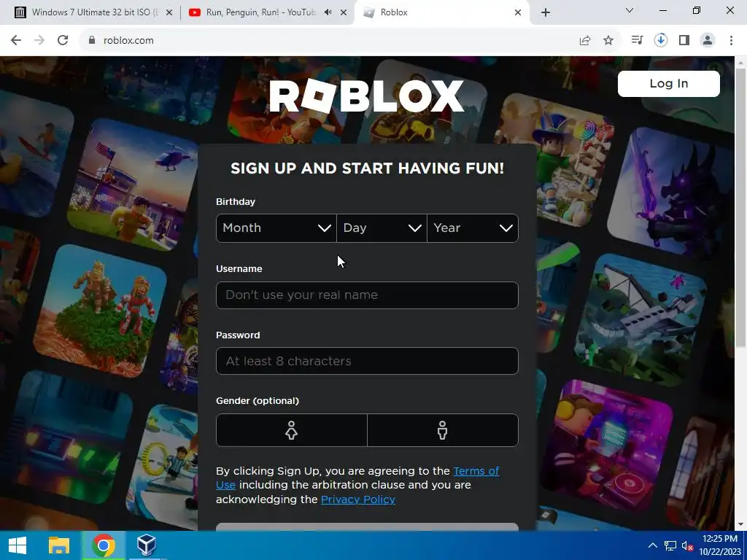Click the helicopter game thumbnail in background
The height and width of the screenshot is (560, 747).
click(x=133, y=186)
